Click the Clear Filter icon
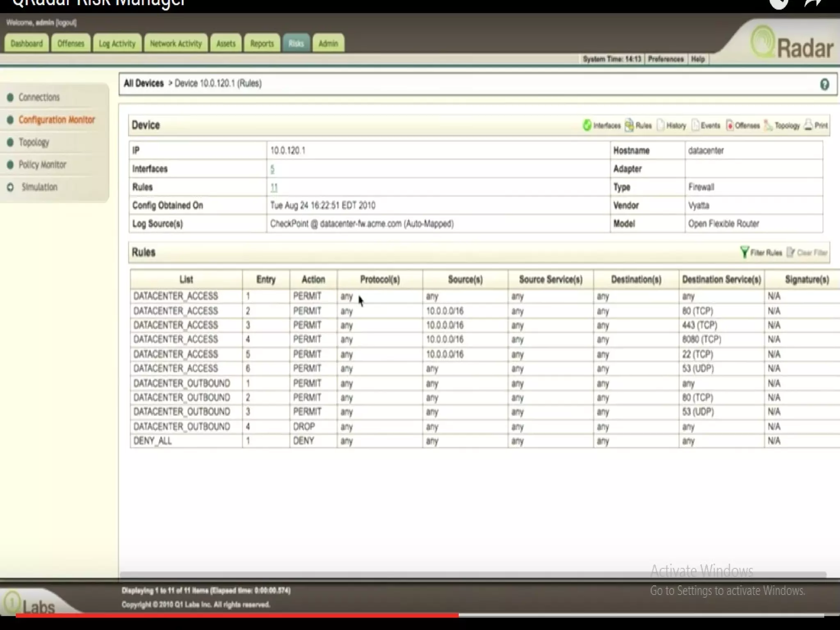 [791, 252]
